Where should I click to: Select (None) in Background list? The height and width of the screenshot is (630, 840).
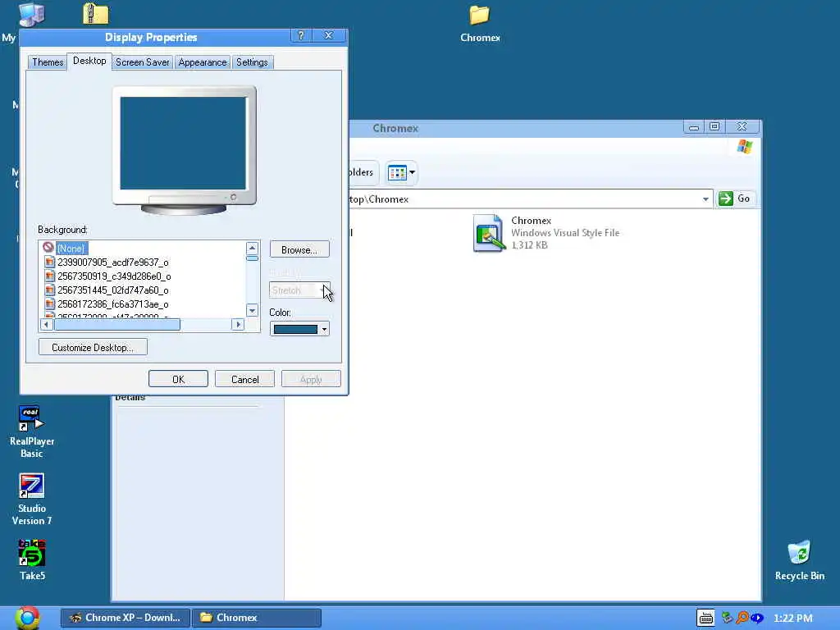[71, 248]
